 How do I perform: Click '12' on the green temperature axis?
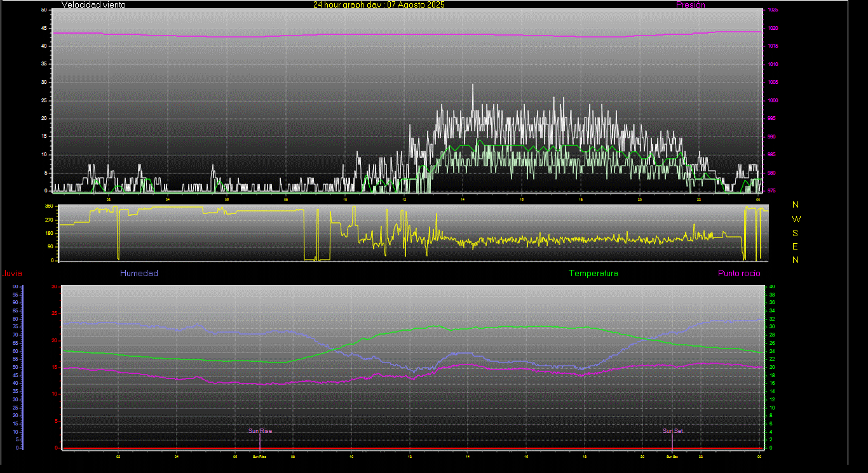[772, 399]
